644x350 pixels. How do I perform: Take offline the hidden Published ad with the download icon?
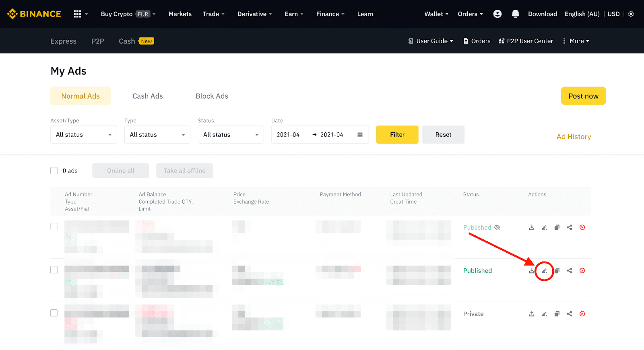click(532, 227)
